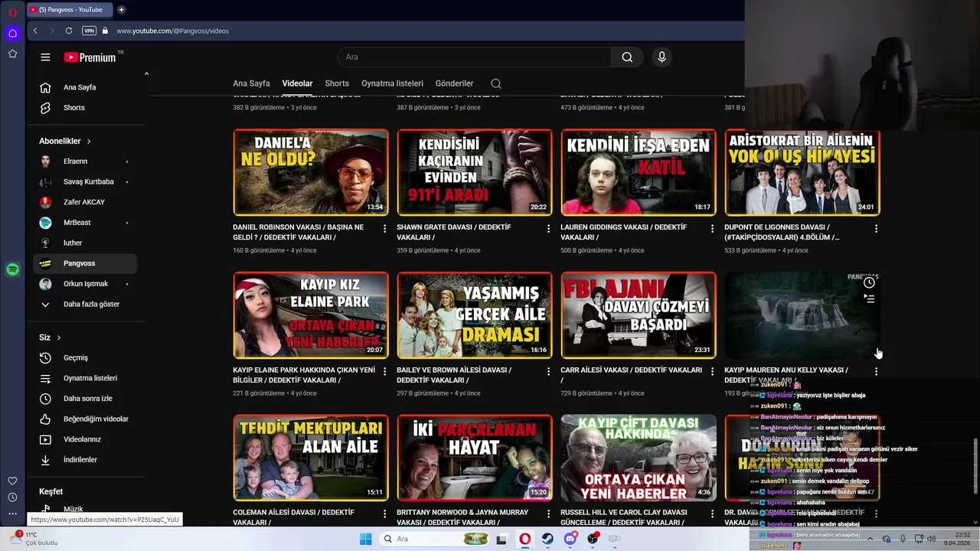The width and height of the screenshot is (980, 551).
Task: Play TEHDİT MEKTUPLARI ALAN AİLE thumbnail
Action: (x=311, y=458)
